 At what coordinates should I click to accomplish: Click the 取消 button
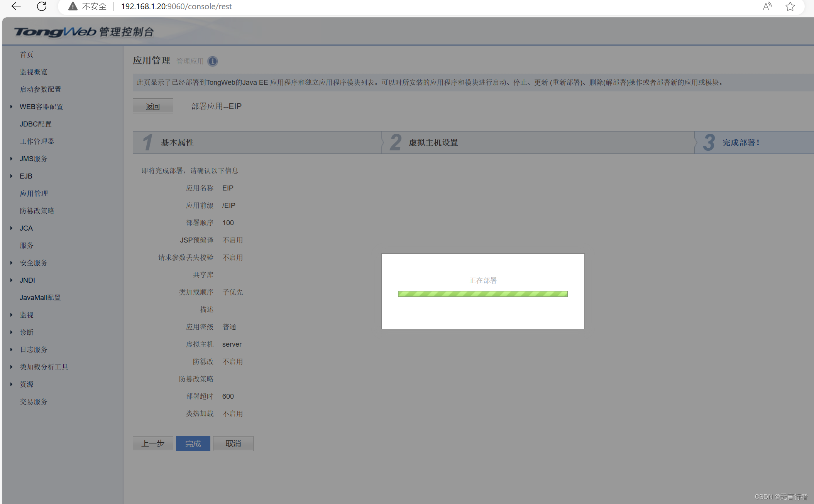233,443
